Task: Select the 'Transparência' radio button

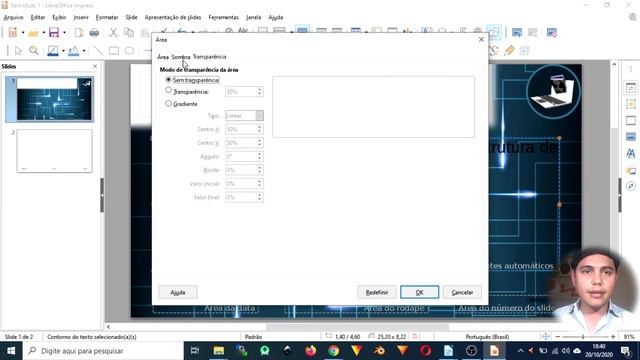Action: [168, 90]
